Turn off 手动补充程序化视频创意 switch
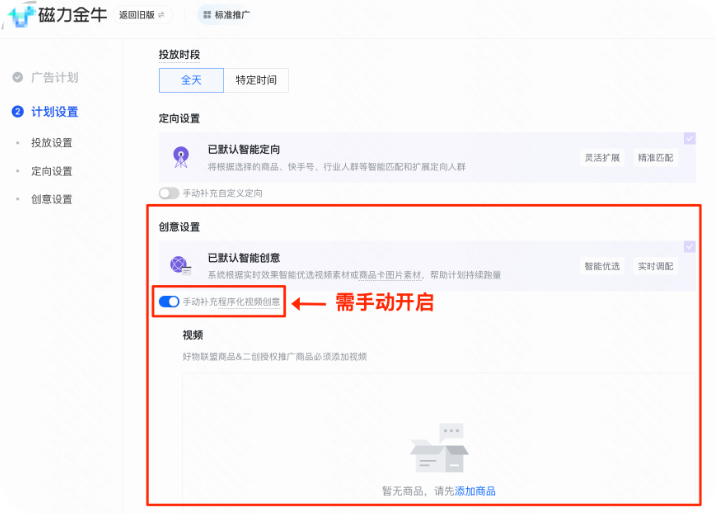The width and height of the screenshot is (716, 514). tap(169, 302)
